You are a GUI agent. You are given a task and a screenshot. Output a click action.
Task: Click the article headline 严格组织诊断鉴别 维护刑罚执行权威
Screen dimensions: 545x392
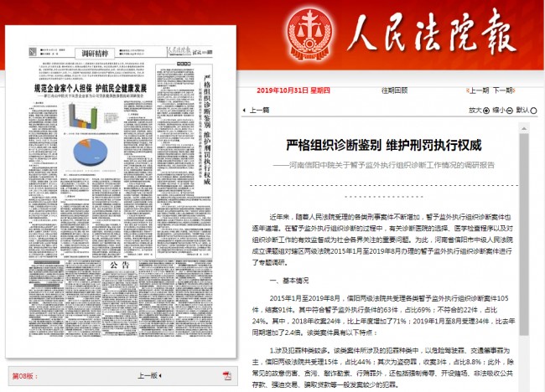click(x=384, y=145)
